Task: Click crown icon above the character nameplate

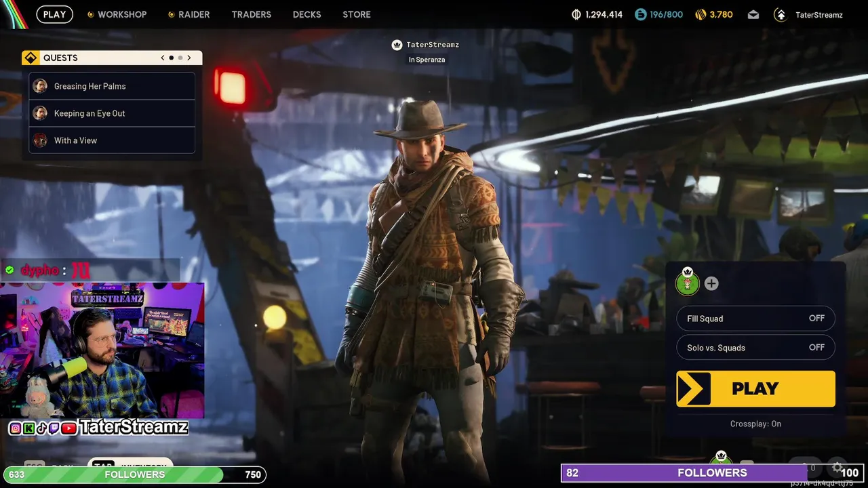Action: click(397, 45)
